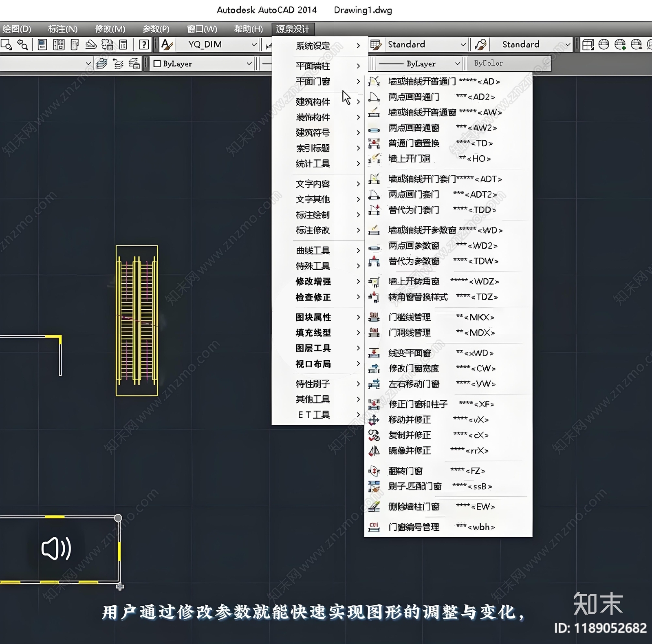Select 替代为门套门 <TDD> command
The height and width of the screenshot is (644, 652).
tap(448, 210)
